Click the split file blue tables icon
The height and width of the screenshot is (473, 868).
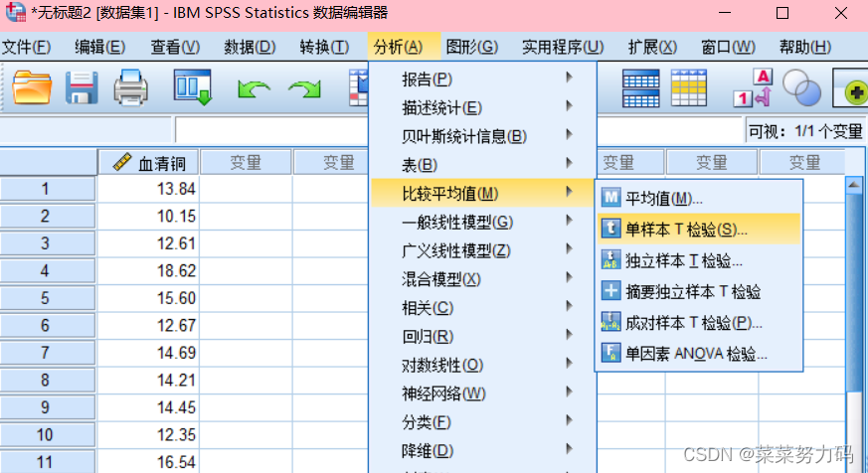point(641,88)
